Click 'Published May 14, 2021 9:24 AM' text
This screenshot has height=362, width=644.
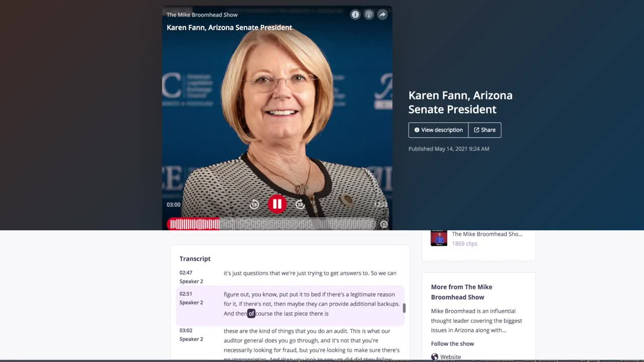click(449, 149)
